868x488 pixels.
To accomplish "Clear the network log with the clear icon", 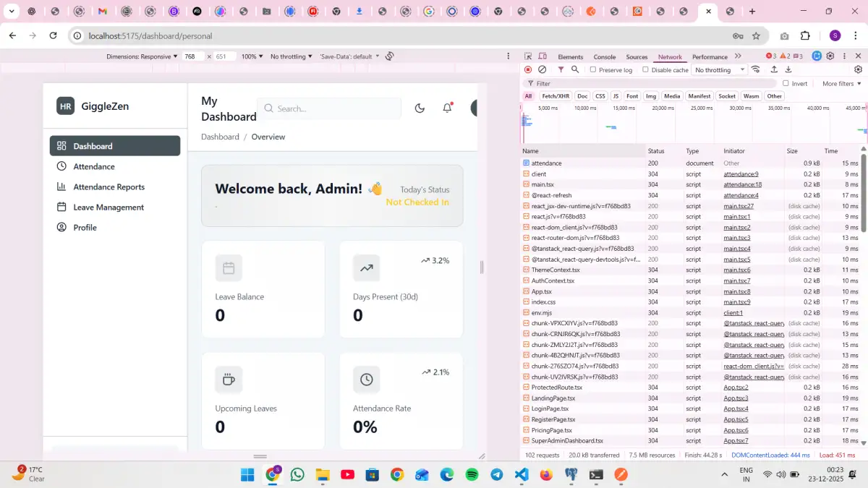I will (x=542, y=70).
